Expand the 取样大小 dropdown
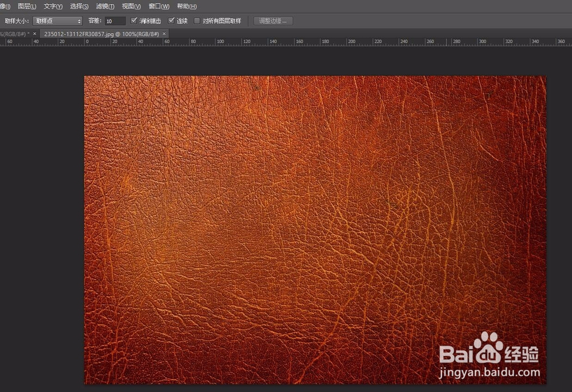The height and width of the screenshot is (392, 572). pos(58,21)
